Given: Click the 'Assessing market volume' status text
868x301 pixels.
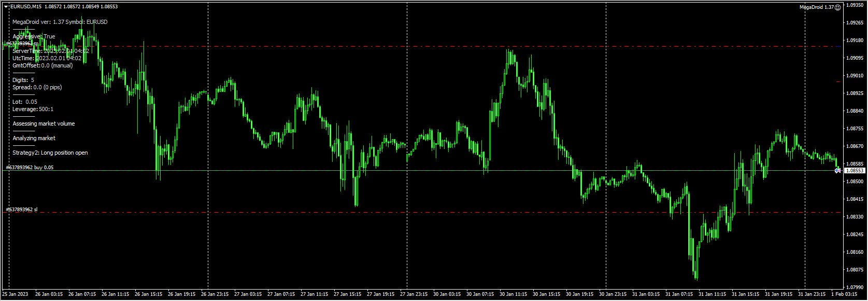Looking at the screenshot, I should (x=44, y=124).
